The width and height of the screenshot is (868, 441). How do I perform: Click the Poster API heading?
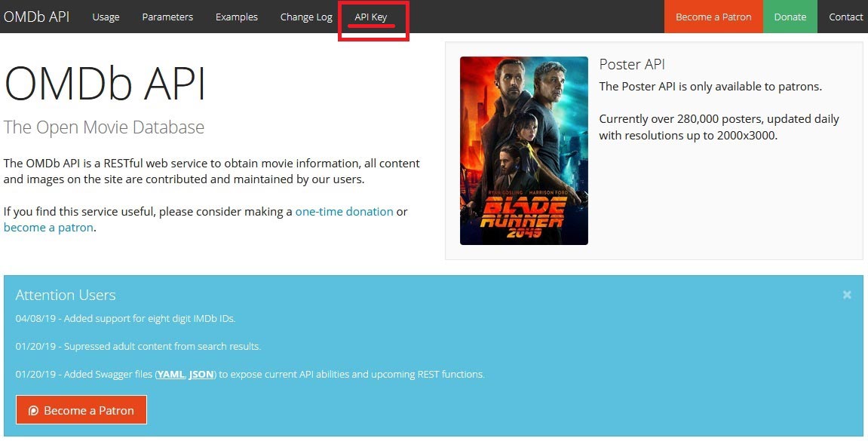coord(632,64)
